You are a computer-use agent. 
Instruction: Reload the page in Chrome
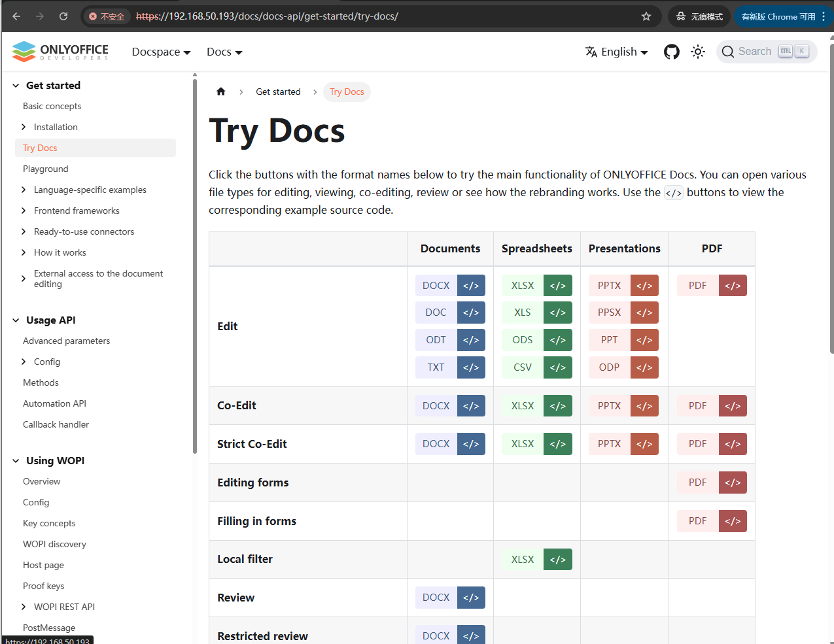coord(63,16)
